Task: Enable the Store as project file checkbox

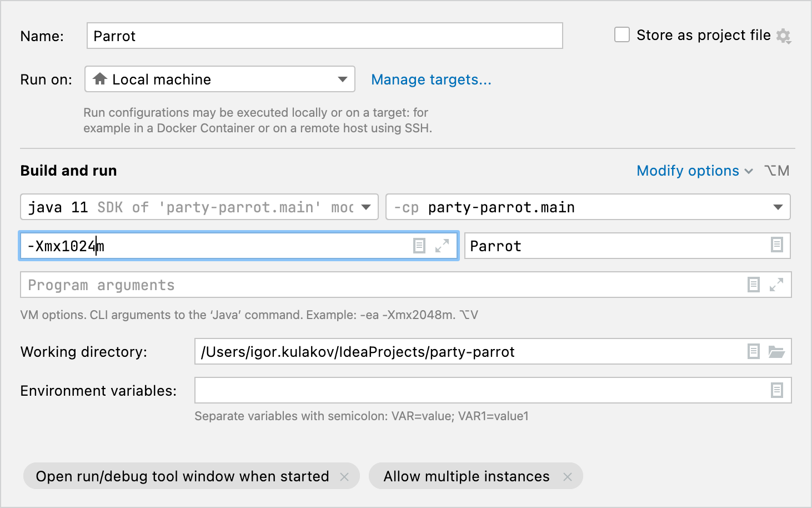Action: 621,34
